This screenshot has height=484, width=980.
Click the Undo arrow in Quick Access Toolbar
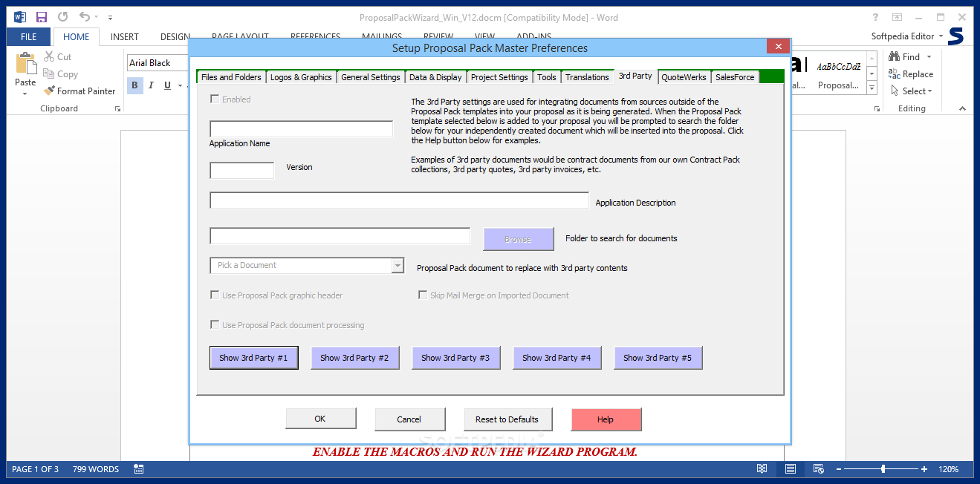[x=84, y=16]
